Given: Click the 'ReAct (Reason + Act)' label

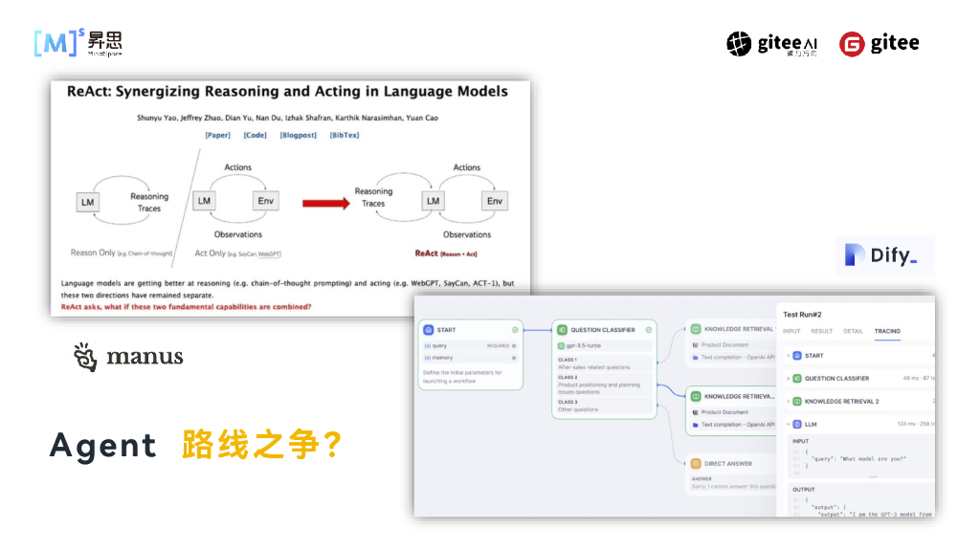Looking at the screenshot, I should pyautogui.click(x=446, y=253).
